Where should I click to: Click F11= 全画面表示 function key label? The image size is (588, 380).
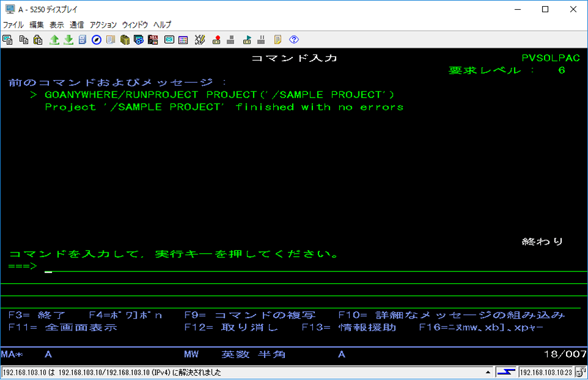click(x=62, y=327)
